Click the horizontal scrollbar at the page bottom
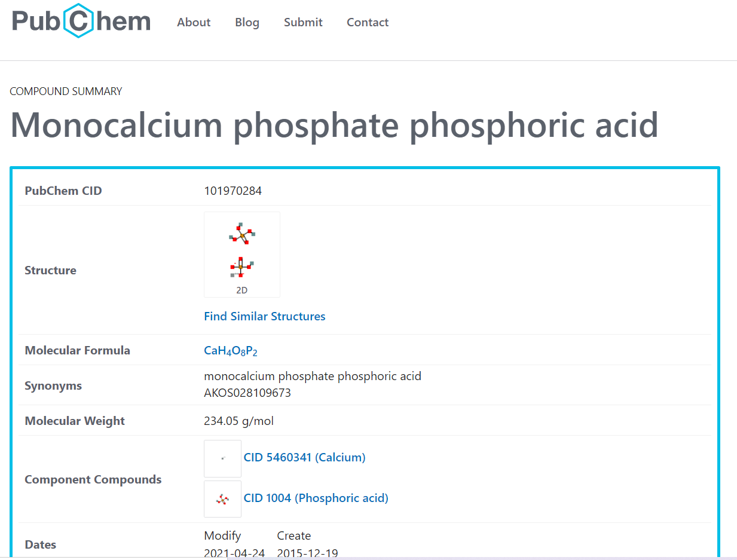The image size is (737, 560). coord(478,558)
